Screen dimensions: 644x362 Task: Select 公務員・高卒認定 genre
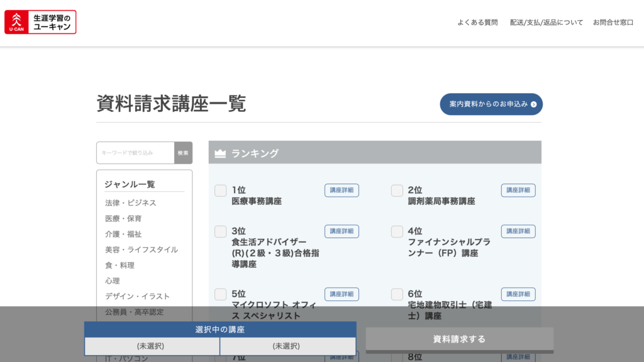pyautogui.click(x=135, y=312)
